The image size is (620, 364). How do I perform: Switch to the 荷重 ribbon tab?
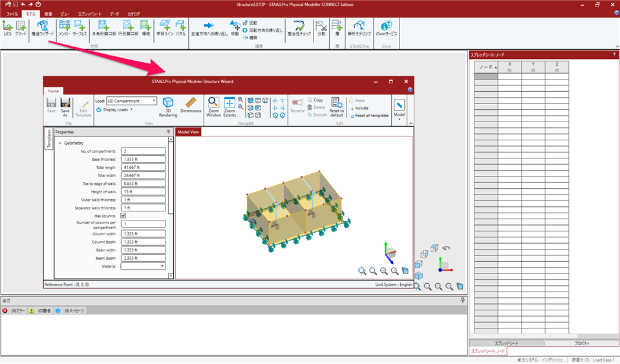click(48, 14)
